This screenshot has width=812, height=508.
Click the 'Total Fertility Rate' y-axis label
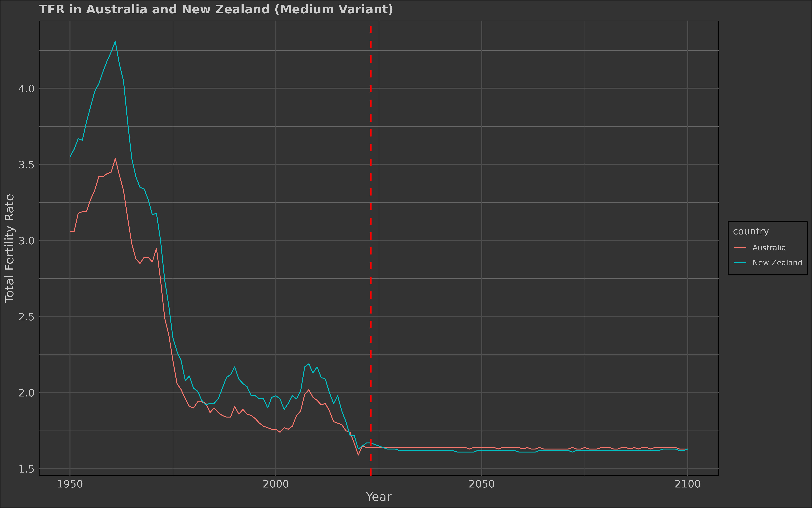pos(9,248)
